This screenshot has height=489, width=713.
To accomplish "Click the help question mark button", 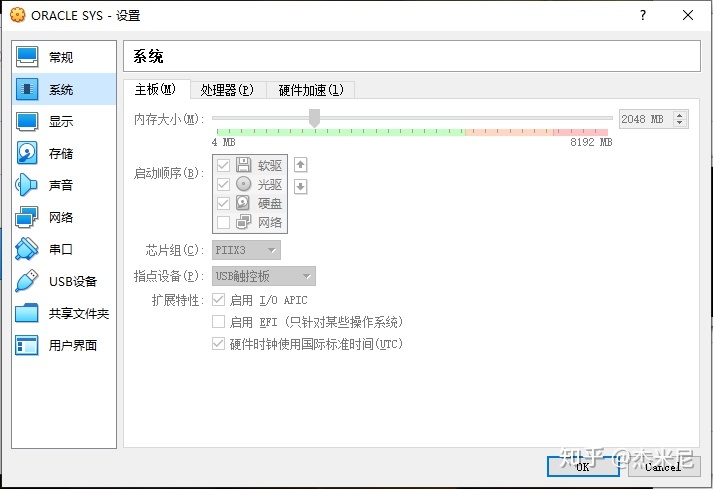I will (x=643, y=15).
